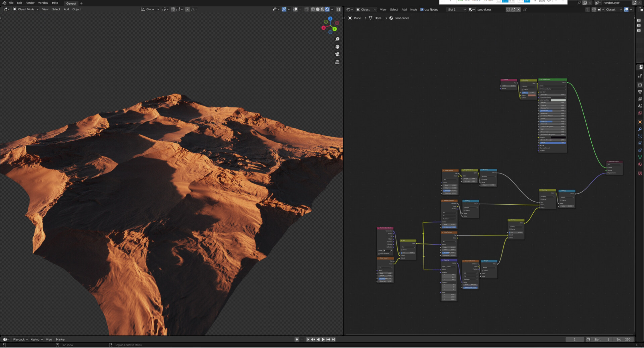Click the Node menu in shader editor header
644x348 pixels.
[x=414, y=9]
